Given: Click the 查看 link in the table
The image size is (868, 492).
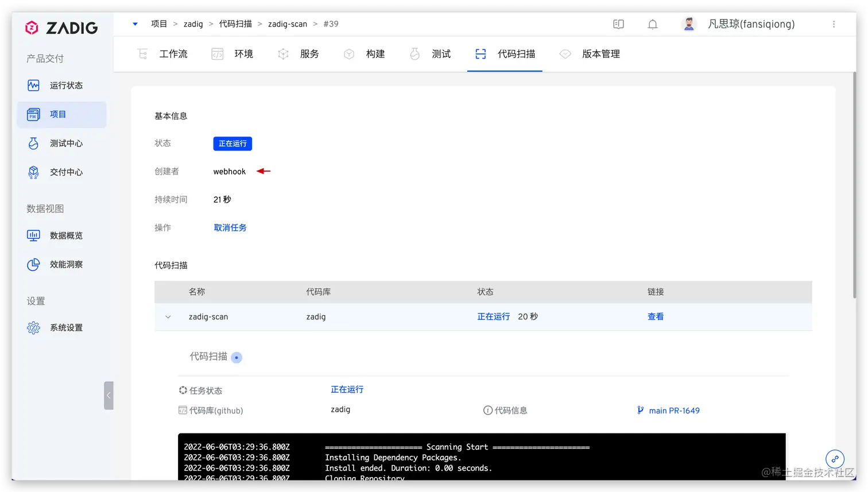Looking at the screenshot, I should pos(656,316).
